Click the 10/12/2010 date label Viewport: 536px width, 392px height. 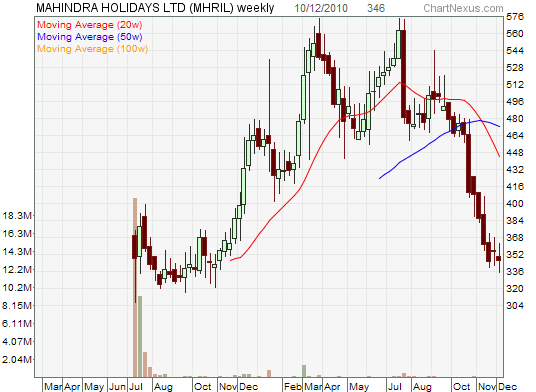(321, 8)
